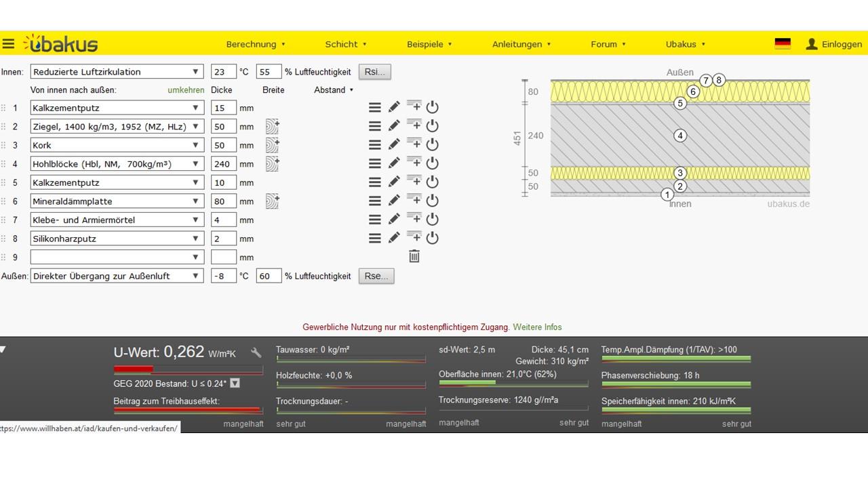This screenshot has width=868, height=488.
Task: Disable the Ziegel layer via power icon
Action: [x=433, y=126]
